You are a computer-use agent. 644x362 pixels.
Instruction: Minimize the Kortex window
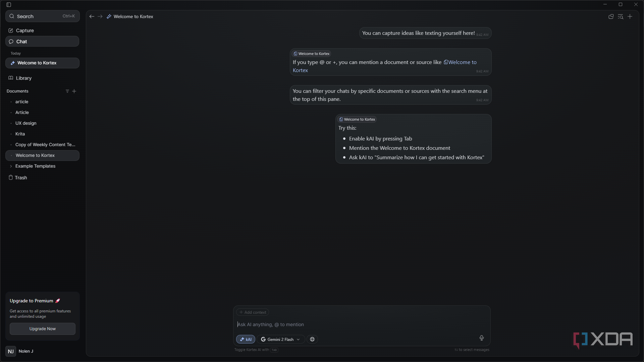pyautogui.click(x=605, y=4)
